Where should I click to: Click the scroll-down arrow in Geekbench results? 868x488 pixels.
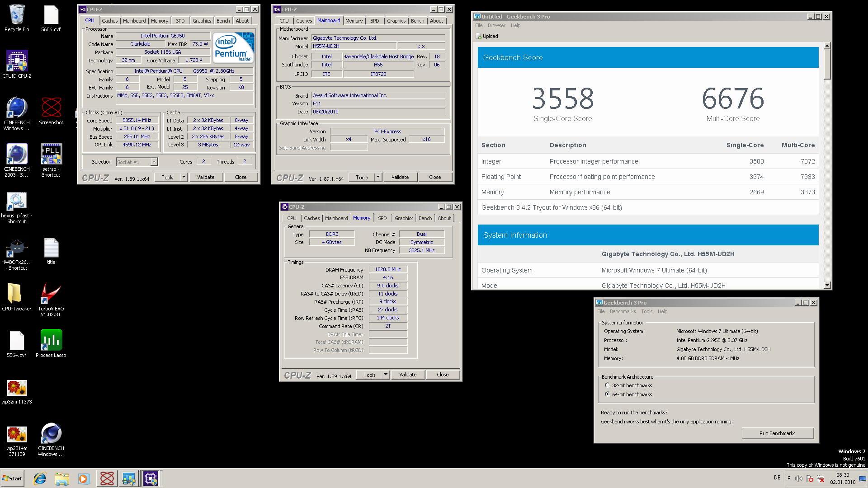click(x=827, y=285)
